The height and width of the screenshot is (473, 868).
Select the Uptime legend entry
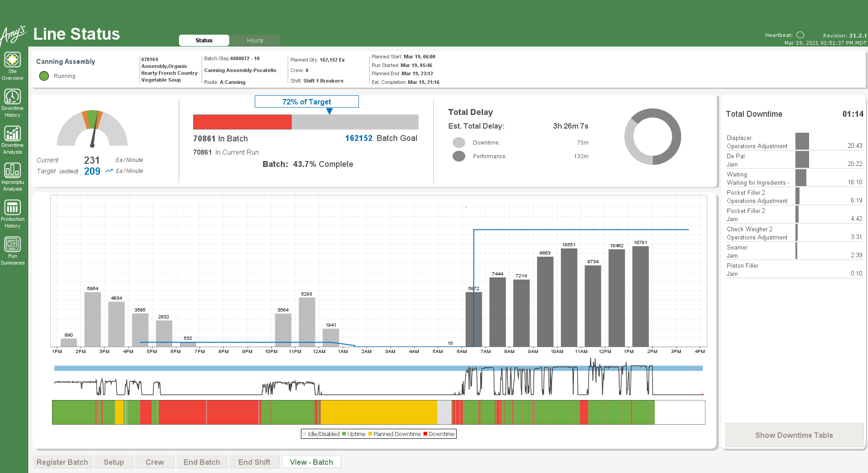[353, 434]
